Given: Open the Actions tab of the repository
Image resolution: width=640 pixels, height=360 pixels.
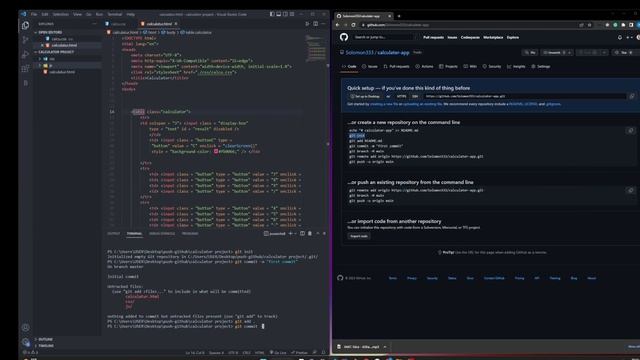Looking at the screenshot, I should [424, 66].
